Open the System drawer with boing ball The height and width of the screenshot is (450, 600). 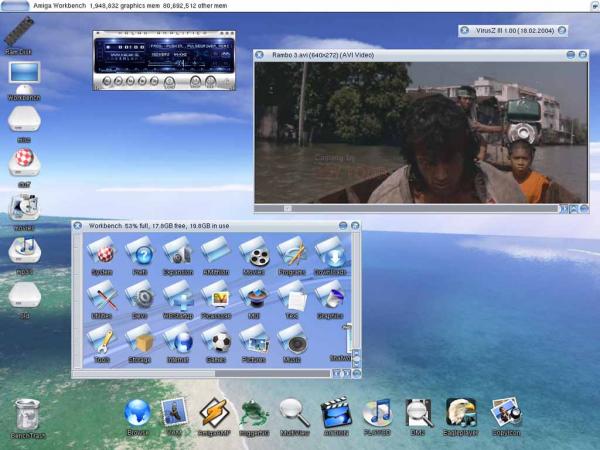101,256
